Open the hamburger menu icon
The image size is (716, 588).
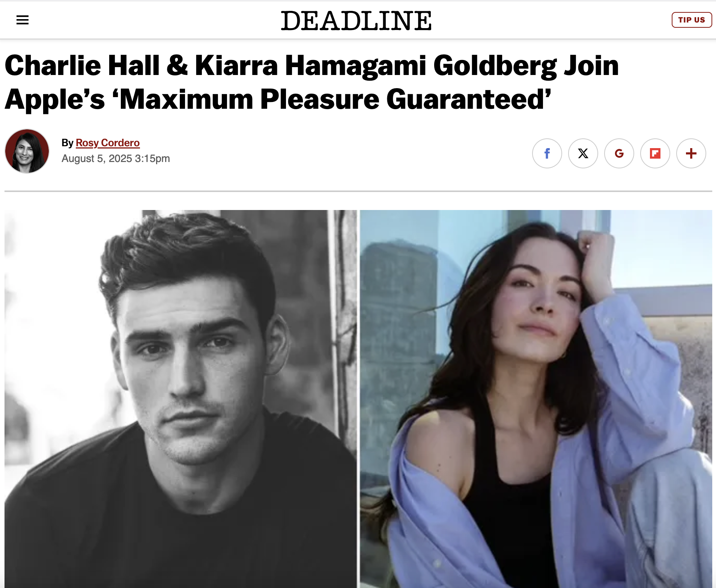point(23,20)
